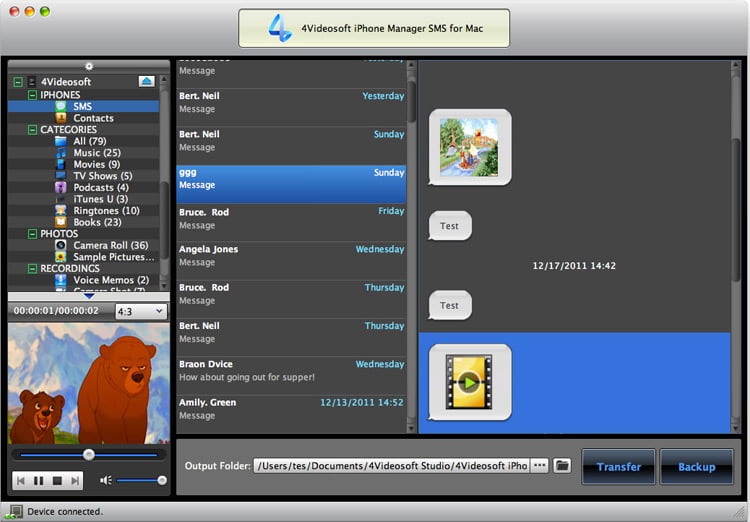Open the 4:3 aspect ratio dropdown
The image size is (750, 522).
(x=141, y=311)
